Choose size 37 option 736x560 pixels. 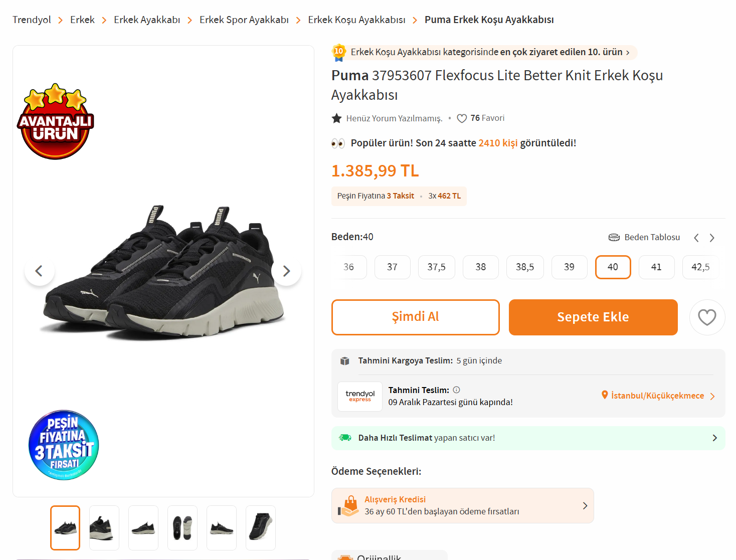tap(392, 267)
